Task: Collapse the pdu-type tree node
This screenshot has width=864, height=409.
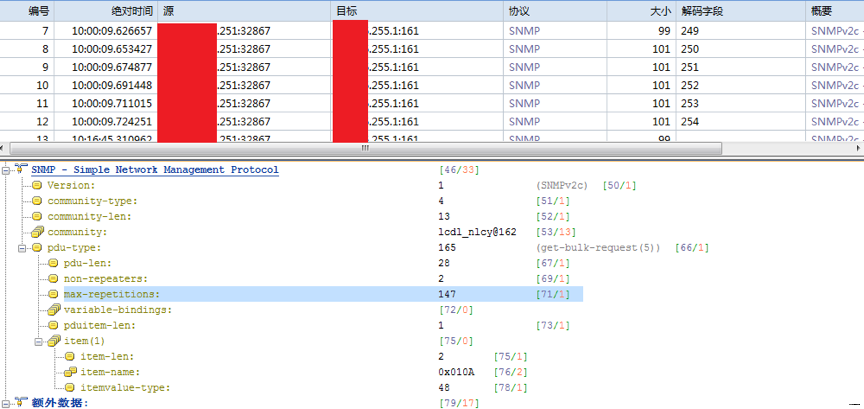Action: (x=23, y=247)
